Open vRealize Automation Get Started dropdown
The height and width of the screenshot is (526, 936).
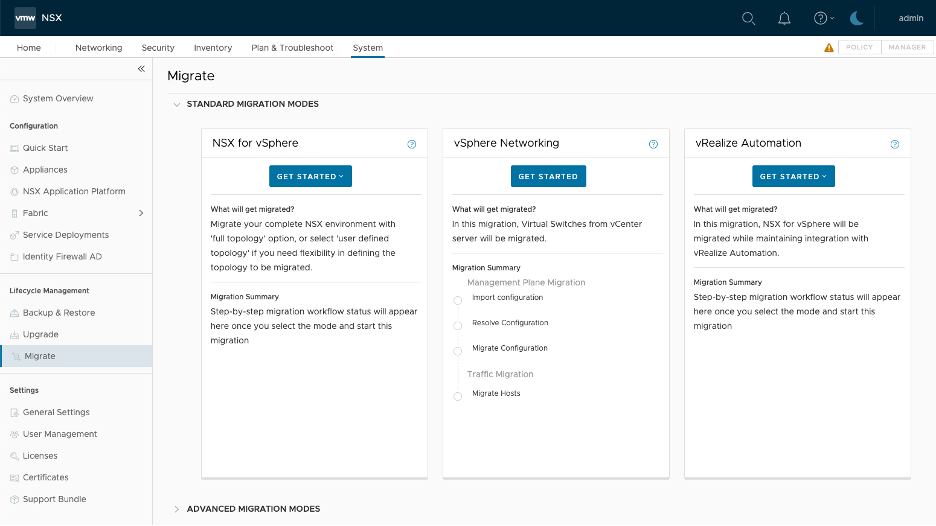[793, 176]
